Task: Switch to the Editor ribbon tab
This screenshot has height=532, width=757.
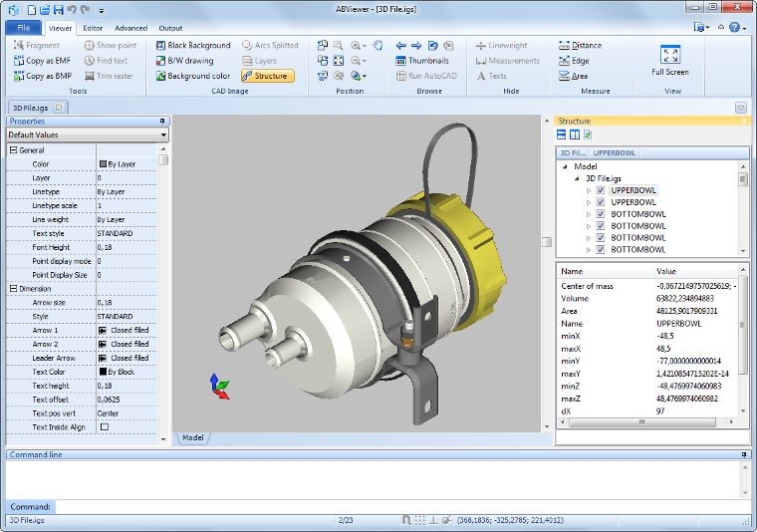Action: coord(93,28)
